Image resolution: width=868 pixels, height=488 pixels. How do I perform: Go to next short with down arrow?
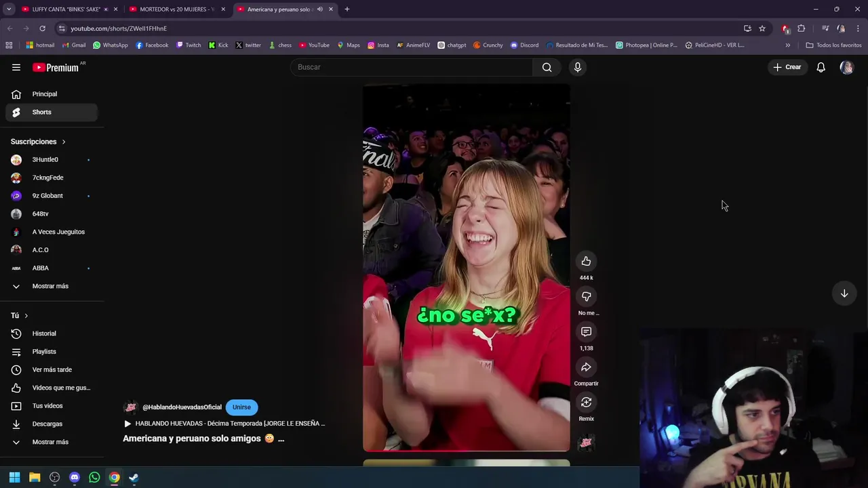point(844,293)
